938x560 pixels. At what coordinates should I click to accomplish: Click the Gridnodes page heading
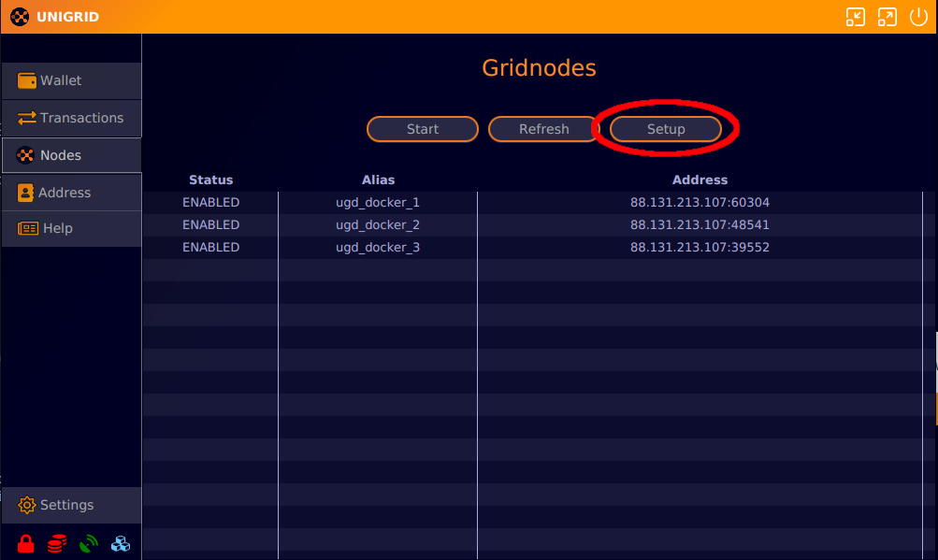539,68
